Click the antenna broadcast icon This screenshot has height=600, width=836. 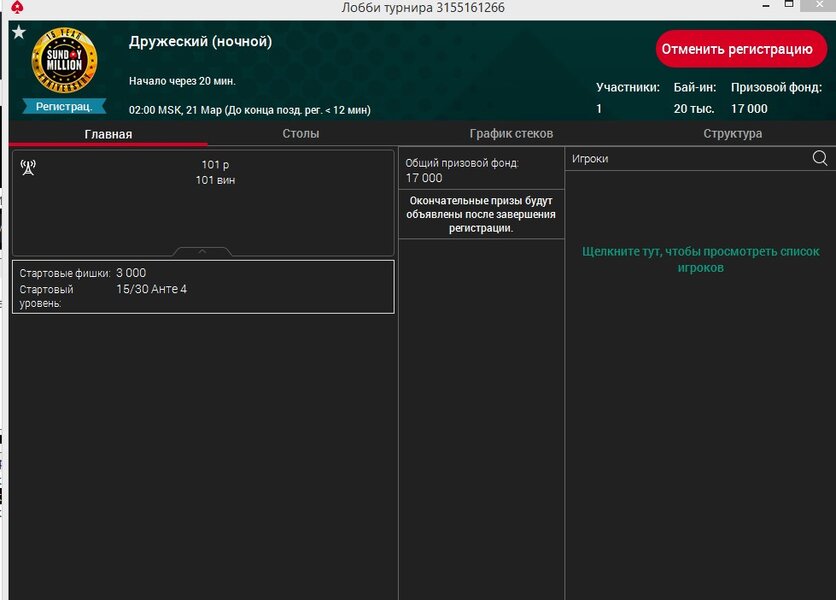pyautogui.click(x=28, y=167)
